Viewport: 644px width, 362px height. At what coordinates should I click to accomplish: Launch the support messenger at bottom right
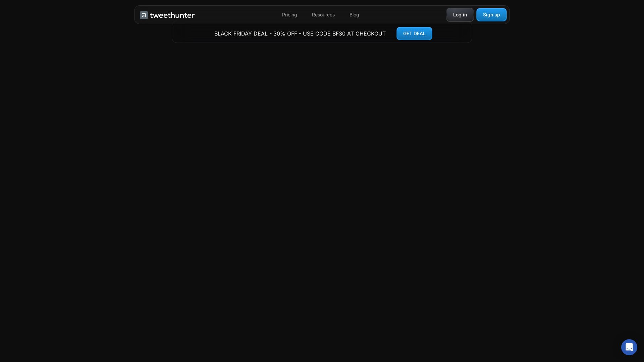click(x=629, y=347)
